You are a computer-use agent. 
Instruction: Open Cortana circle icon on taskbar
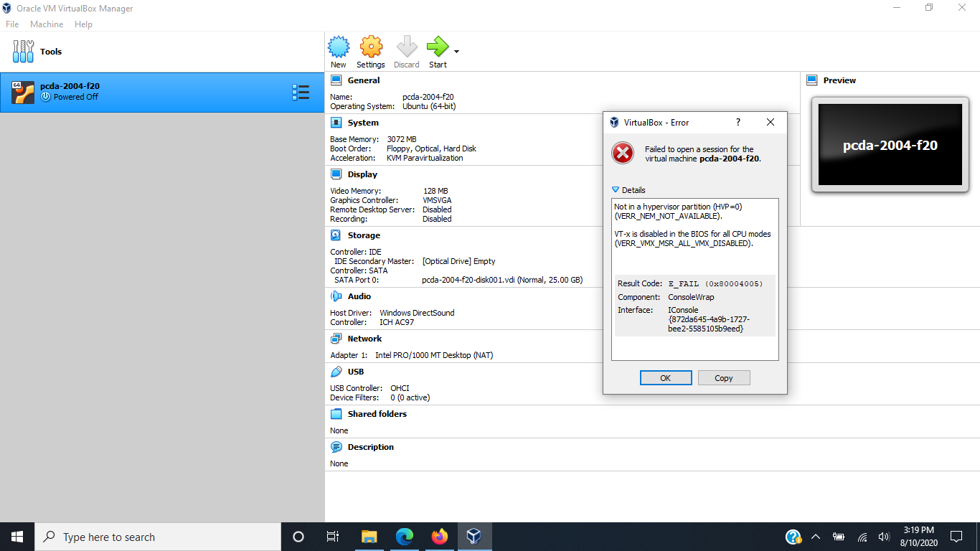(x=298, y=537)
